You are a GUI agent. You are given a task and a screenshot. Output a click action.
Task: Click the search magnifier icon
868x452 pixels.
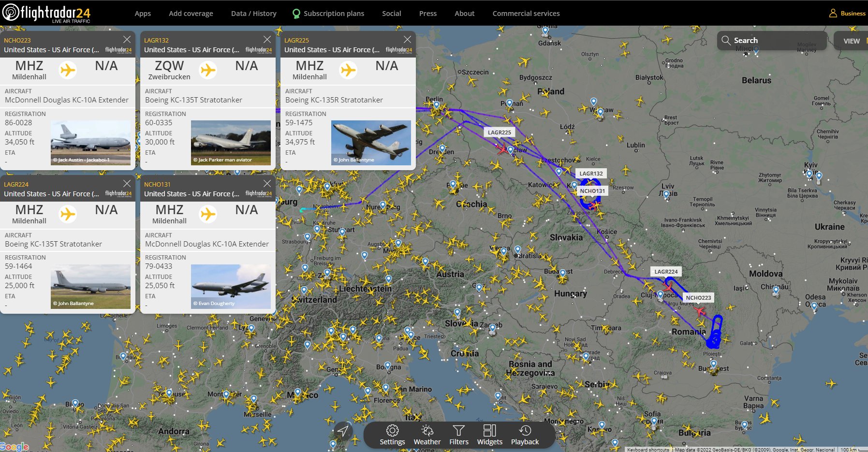click(x=726, y=40)
